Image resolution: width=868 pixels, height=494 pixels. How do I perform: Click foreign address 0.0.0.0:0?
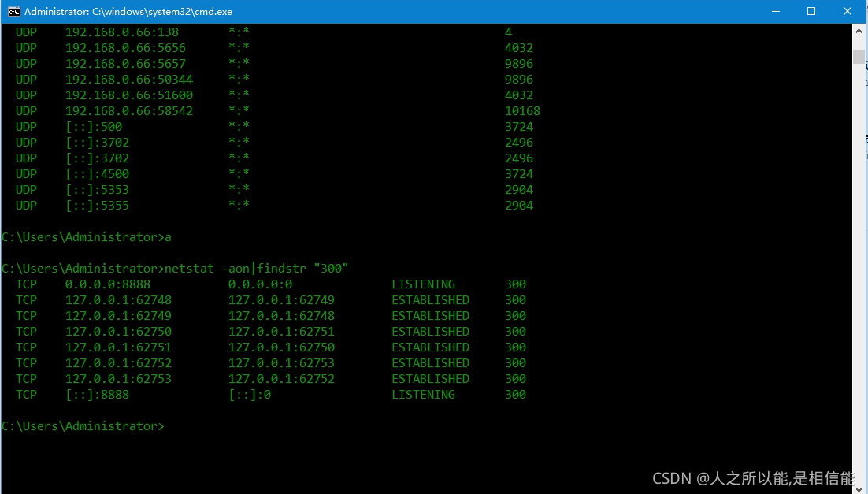click(x=260, y=284)
